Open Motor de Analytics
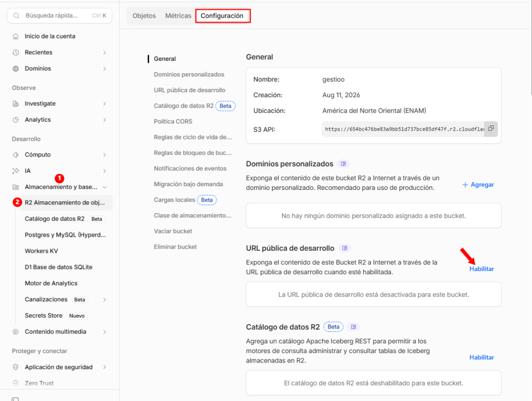The height and width of the screenshot is (401, 532). click(51, 283)
